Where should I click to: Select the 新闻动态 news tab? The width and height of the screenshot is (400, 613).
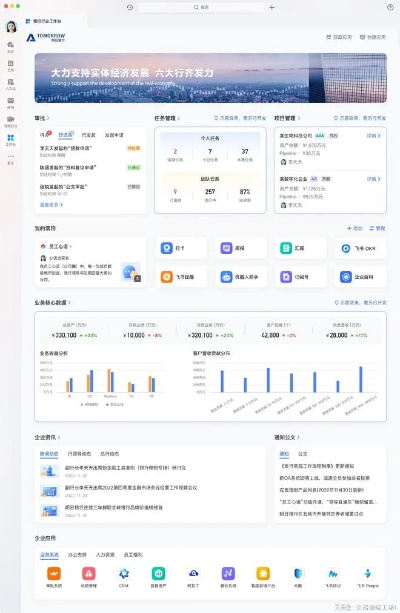pos(49,454)
